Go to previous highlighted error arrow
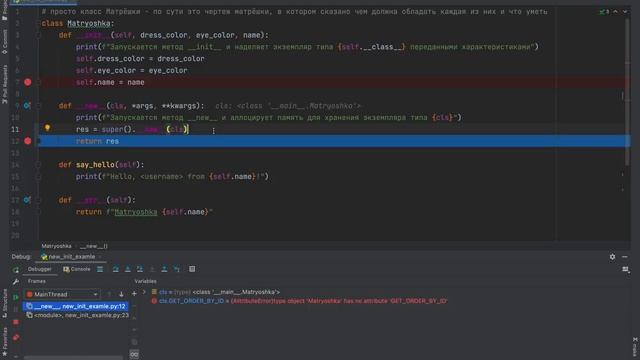Viewport: 640px width, 360px height. [x=616, y=12]
